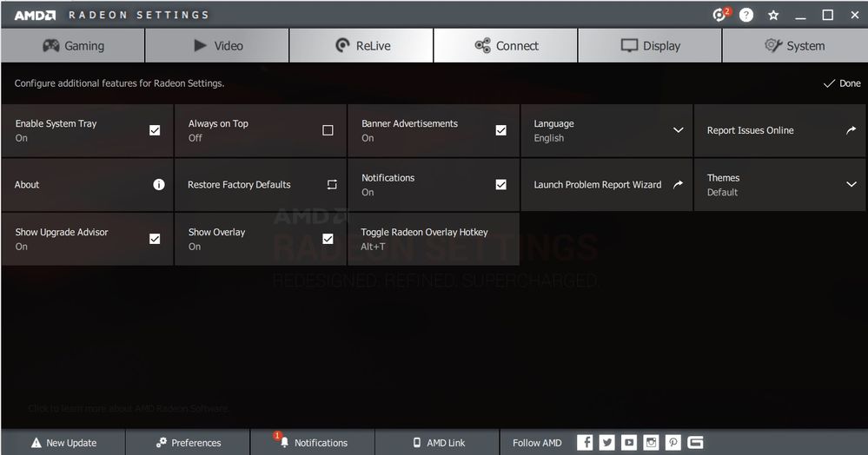Click the Notifications bell icon with badge
This screenshot has height=455, width=868.
coord(282,440)
